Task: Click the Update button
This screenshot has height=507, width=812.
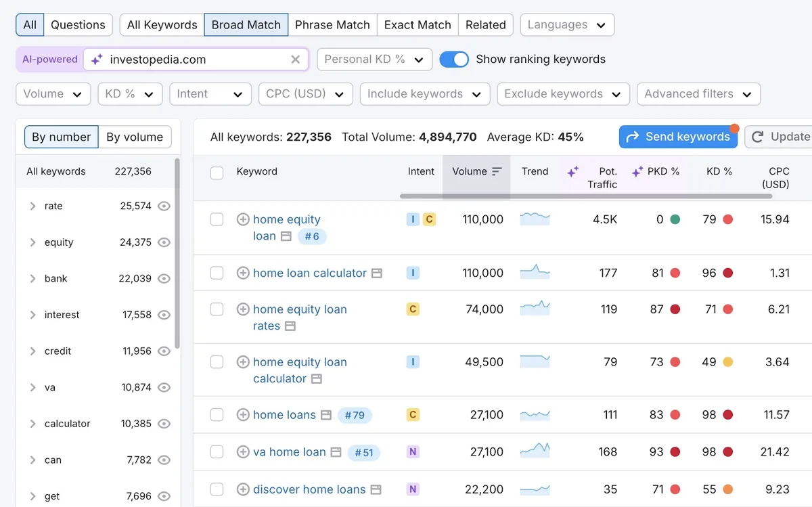Action: (780, 137)
